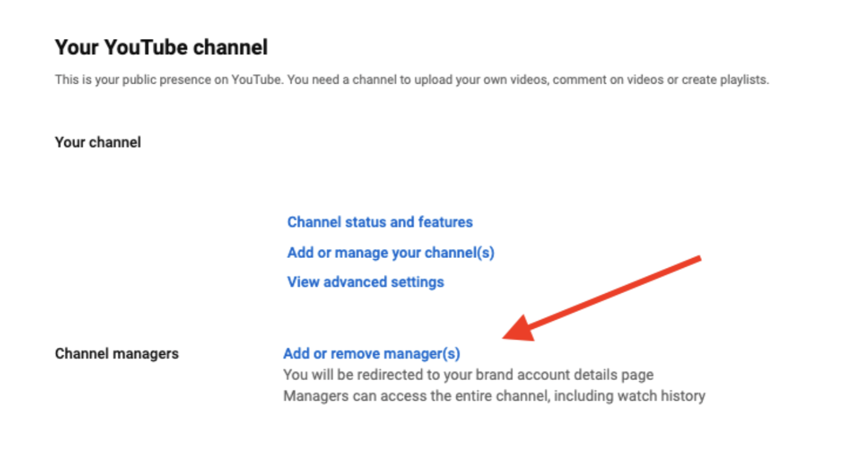Open the Channel status and features link
Screen dimensions: 868x463
click(x=380, y=222)
